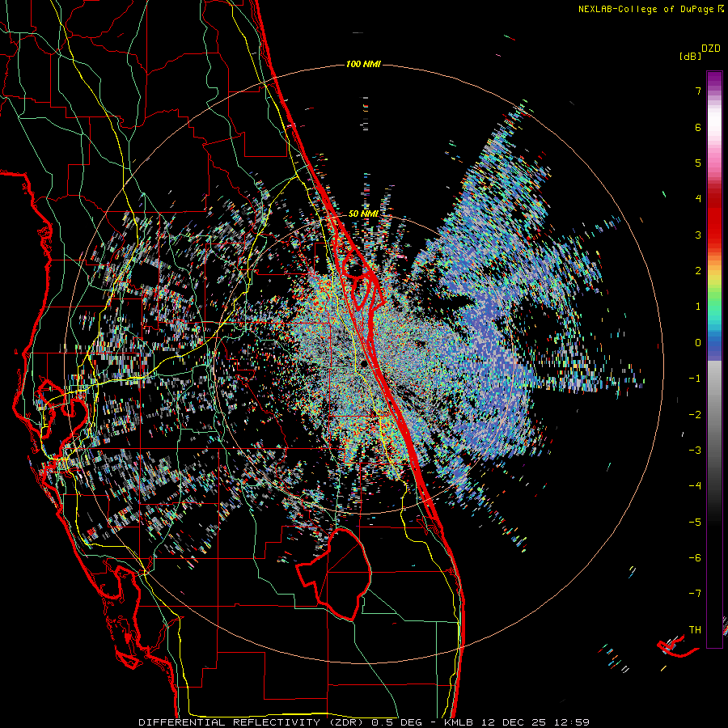Image resolution: width=728 pixels, height=728 pixels.
Task: Click the 6 dB value on the color scale
Action: click(698, 127)
